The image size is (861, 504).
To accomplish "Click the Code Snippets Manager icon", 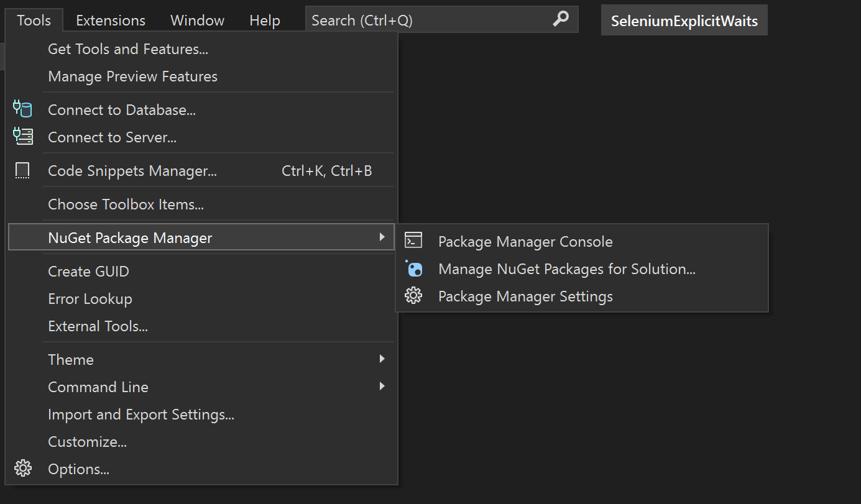I will (x=22, y=171).
